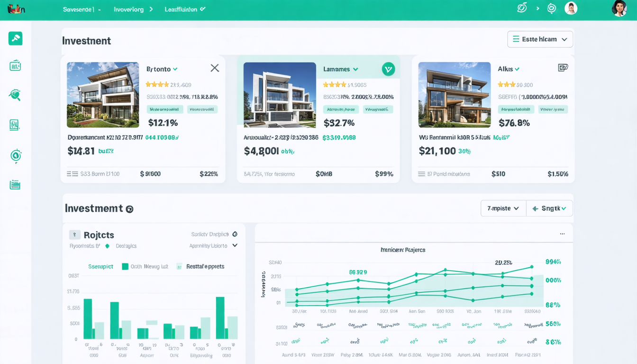The height and width of the screenshot is (364, 637).
Task: Open the Sngtk dropdown
Action: tap(550, 208)
